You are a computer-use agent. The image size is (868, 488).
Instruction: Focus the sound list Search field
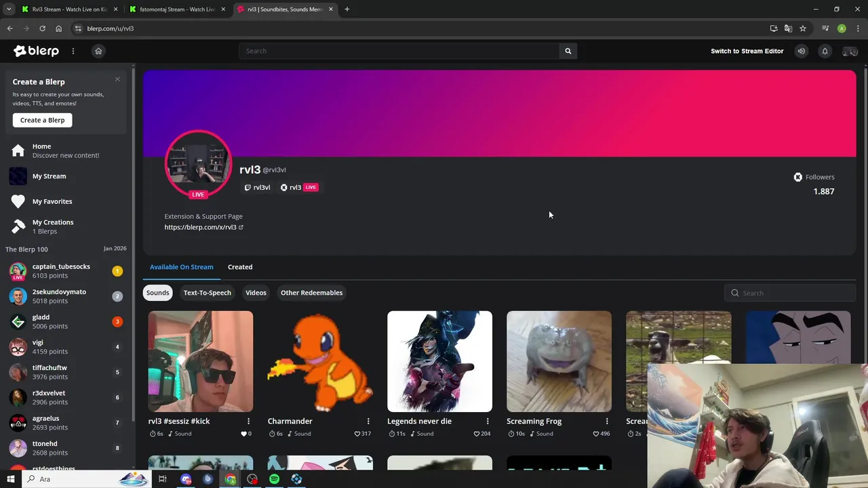pyautogui.click(x=790, y=293)
